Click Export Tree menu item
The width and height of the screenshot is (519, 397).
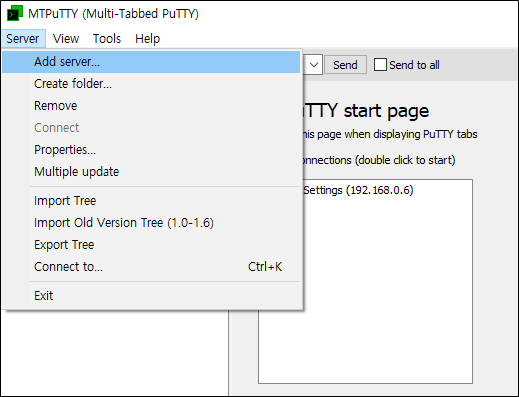tap(151, 245)
